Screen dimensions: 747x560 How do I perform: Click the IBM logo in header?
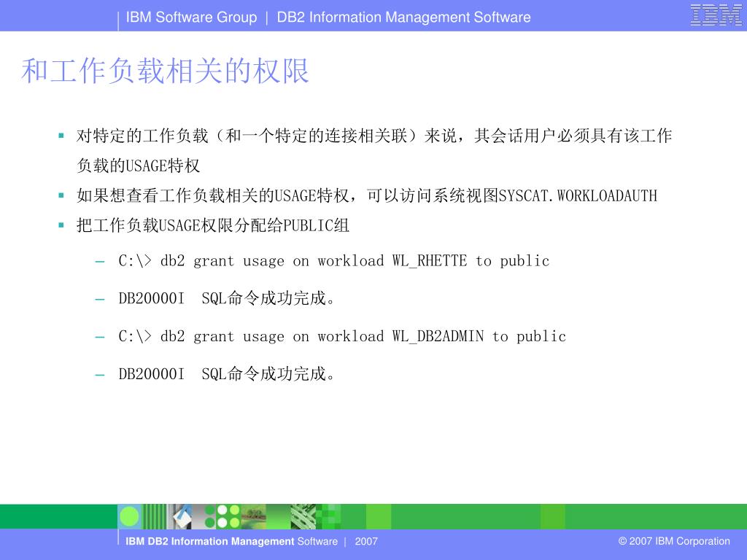(716, 15)
